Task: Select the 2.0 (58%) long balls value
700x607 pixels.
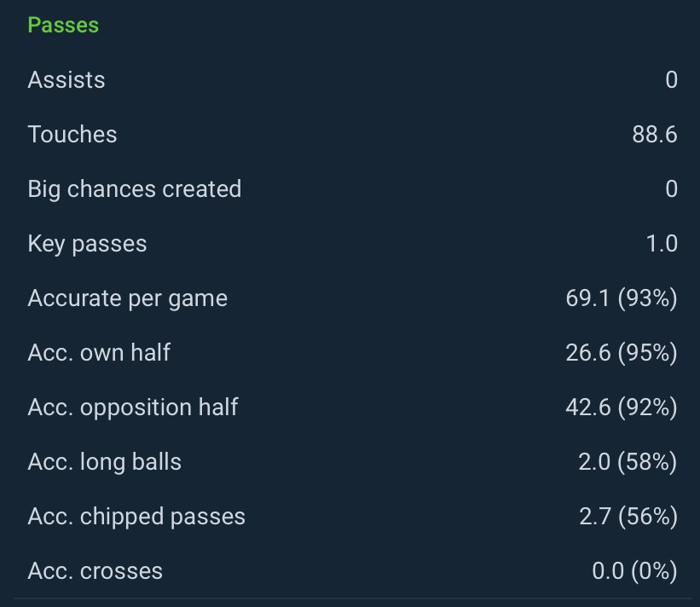Action: tap(628, 462)
